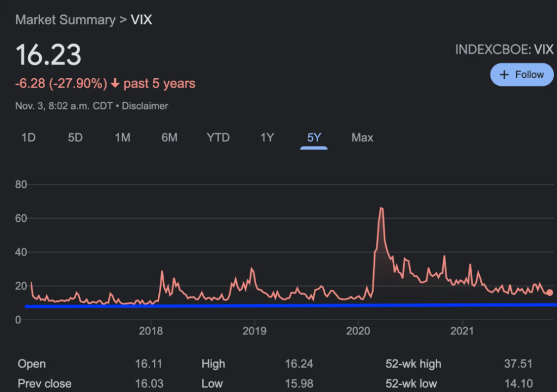Click the Nov. 3, 8:02 a.m. CDT timestamp
Screen dimensions: 557x392
tap(64, 106)
